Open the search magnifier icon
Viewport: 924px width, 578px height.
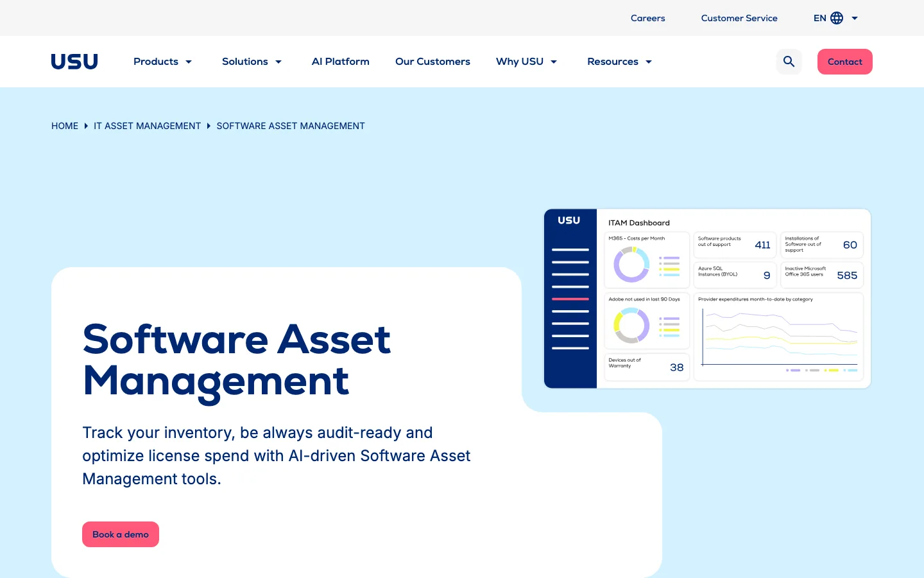[789, 62]
